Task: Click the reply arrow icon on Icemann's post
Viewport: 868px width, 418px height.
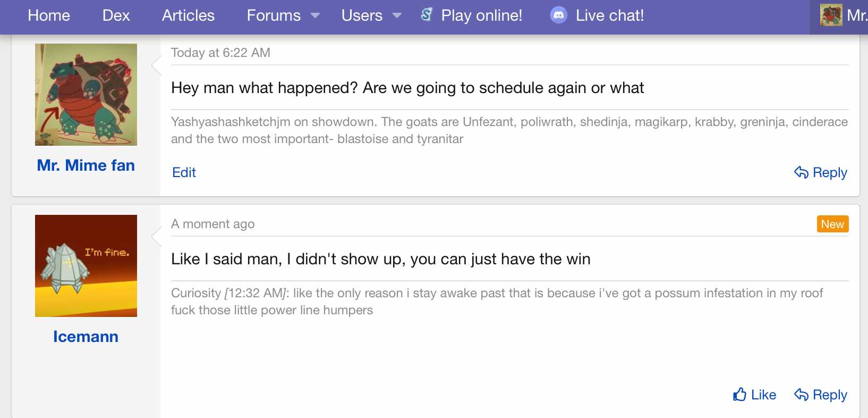Action: point(801,395)
